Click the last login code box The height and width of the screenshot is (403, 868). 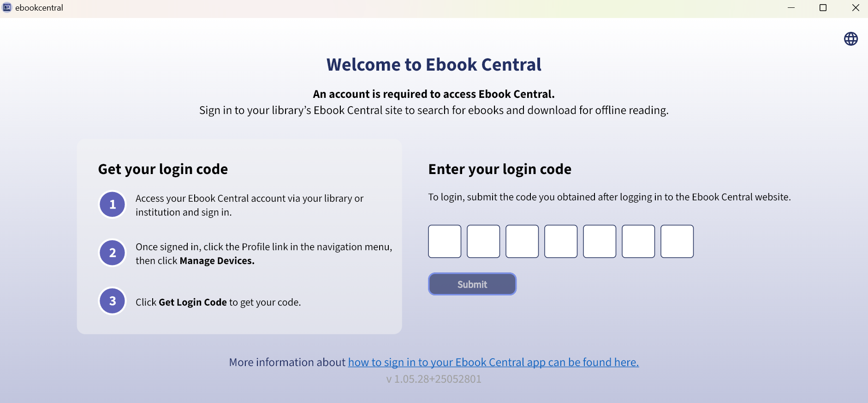point(677,241)
